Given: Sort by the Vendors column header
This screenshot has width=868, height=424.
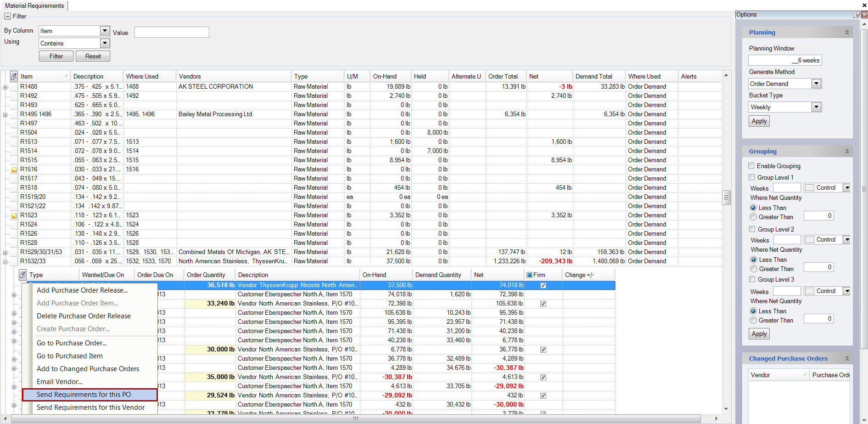Looking at the screenshot, I should tap(234, 76).
